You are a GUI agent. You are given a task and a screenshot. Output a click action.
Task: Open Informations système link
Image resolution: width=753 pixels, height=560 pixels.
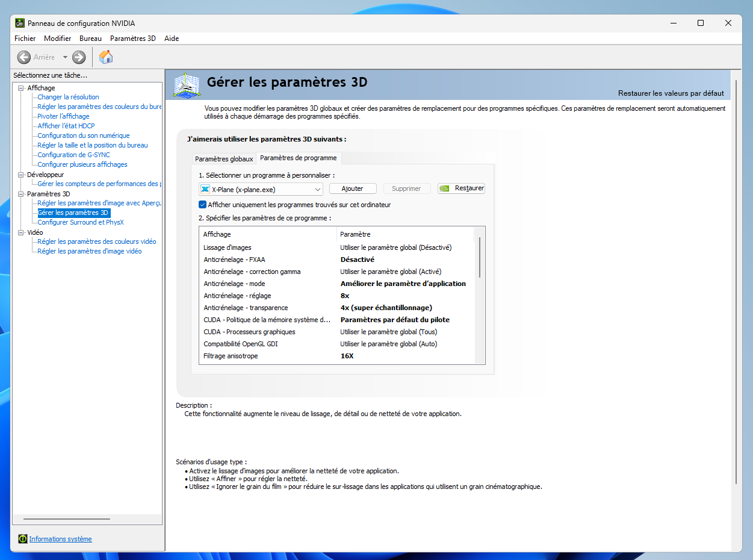61,539
